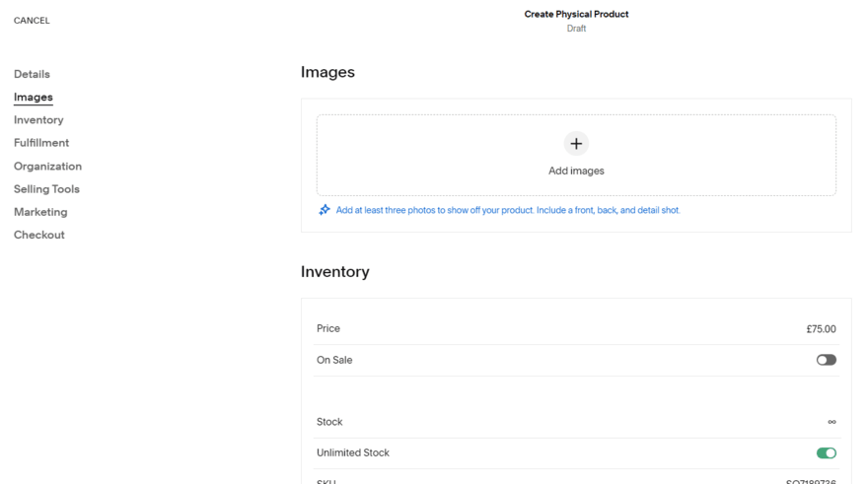Click the Draft status text

pos(576,29)
